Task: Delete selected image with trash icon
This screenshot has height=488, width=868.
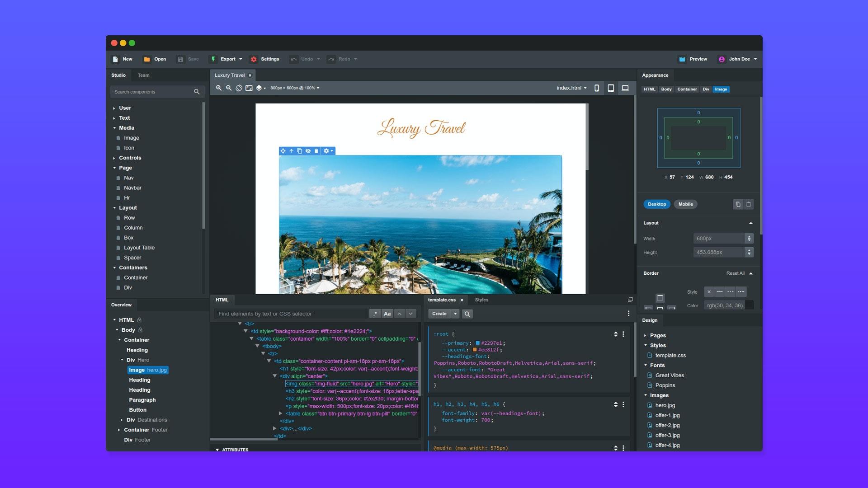Action: tap(316, 151)
